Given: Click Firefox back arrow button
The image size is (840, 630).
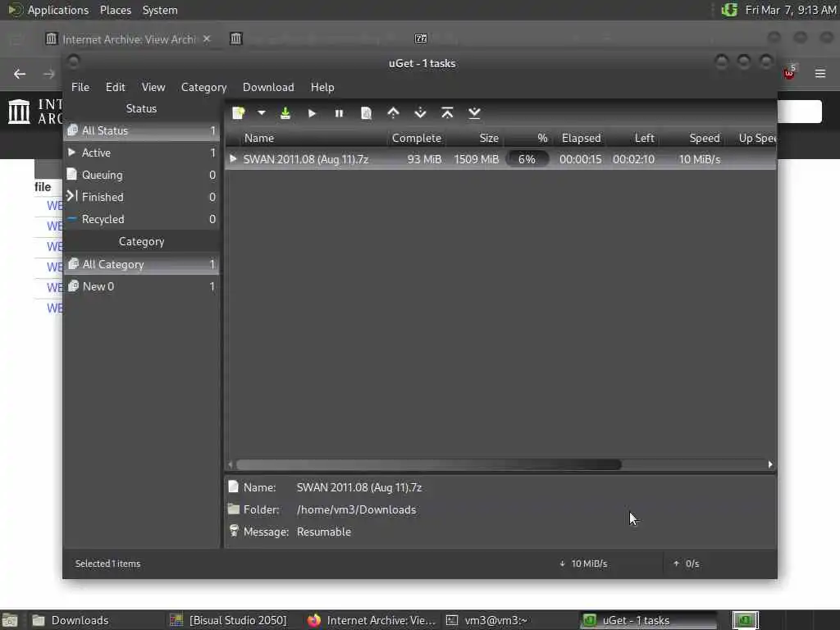Looking at the screenshot, I should [20, 73].
